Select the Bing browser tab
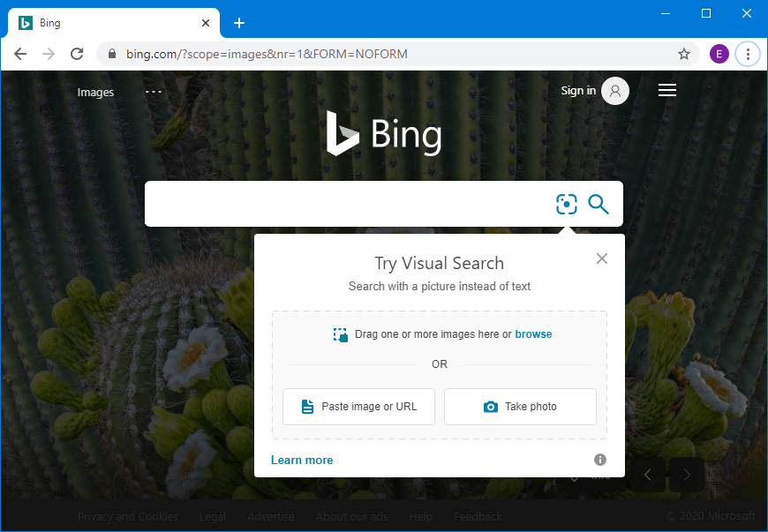This screenshot has height=532, width=768. (x=114, y=23)
